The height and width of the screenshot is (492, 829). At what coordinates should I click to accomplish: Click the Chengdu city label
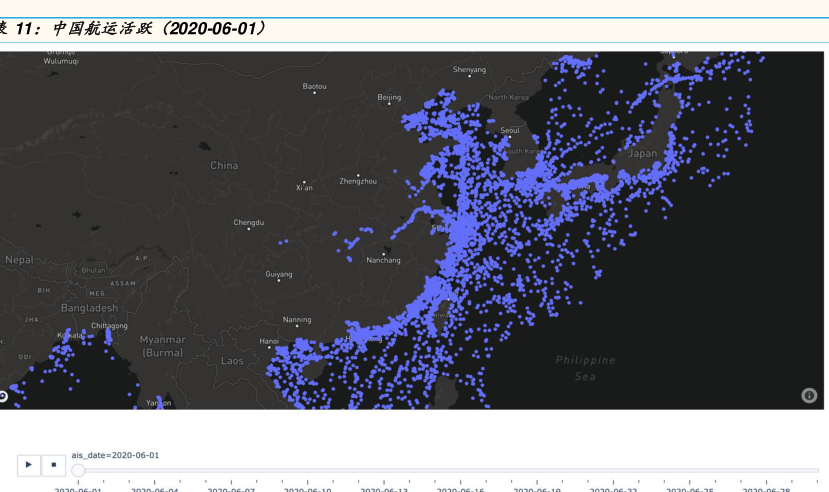248,222
